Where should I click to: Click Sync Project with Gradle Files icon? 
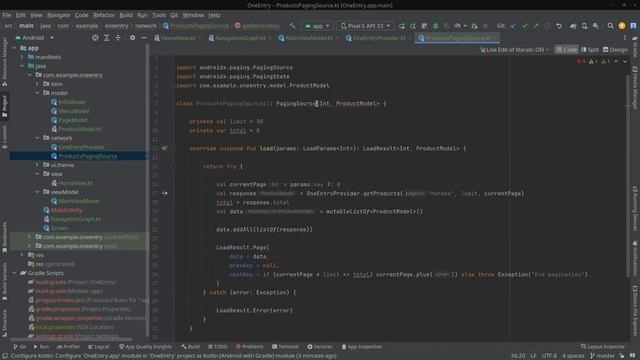click(573, 26)
